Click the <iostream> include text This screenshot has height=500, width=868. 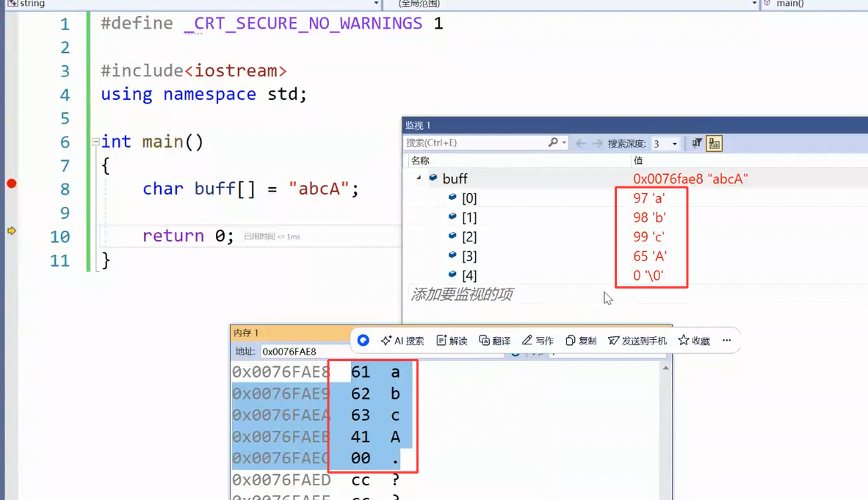[x=235, y=71]
